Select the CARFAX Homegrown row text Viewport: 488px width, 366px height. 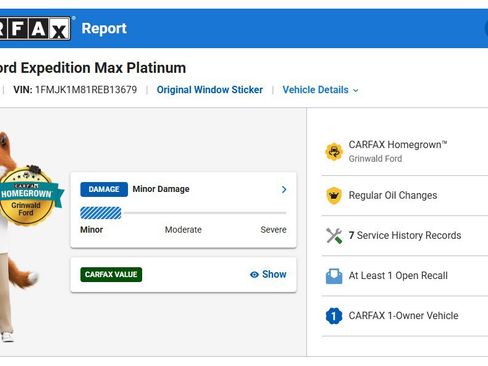tap(398, 145)
